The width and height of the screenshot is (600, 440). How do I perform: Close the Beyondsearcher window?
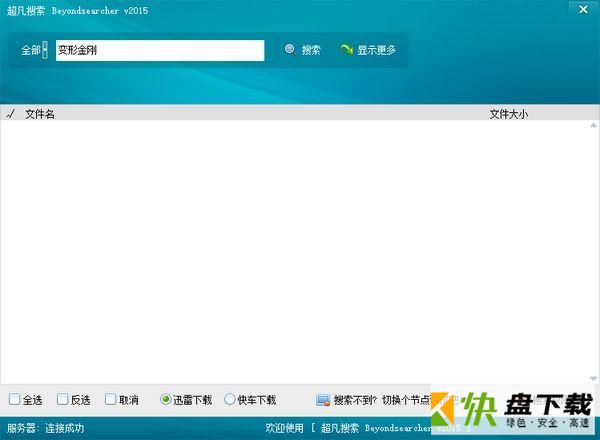[583, 9]
